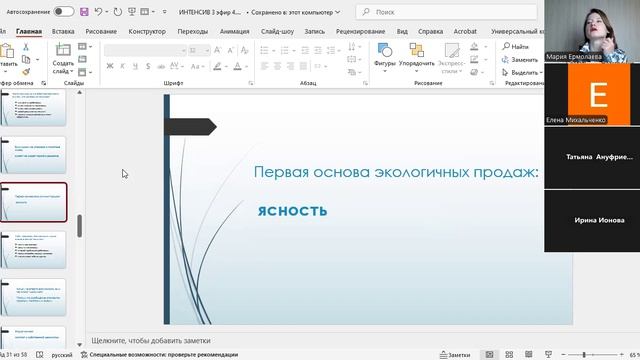Start slideshow from beginning icon in quick access

[x=132, y=12]
